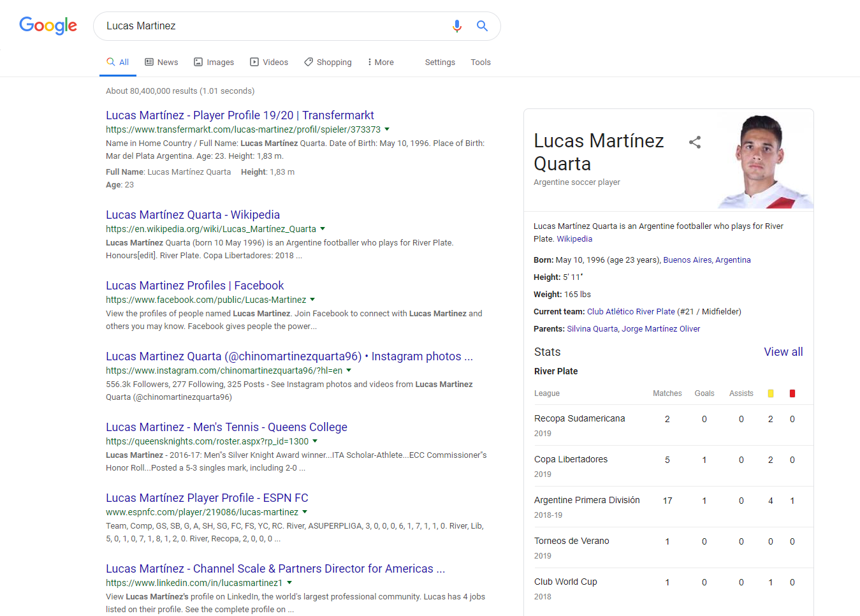Expand the Facebook result URL dropdown arrow

[312, 300]
